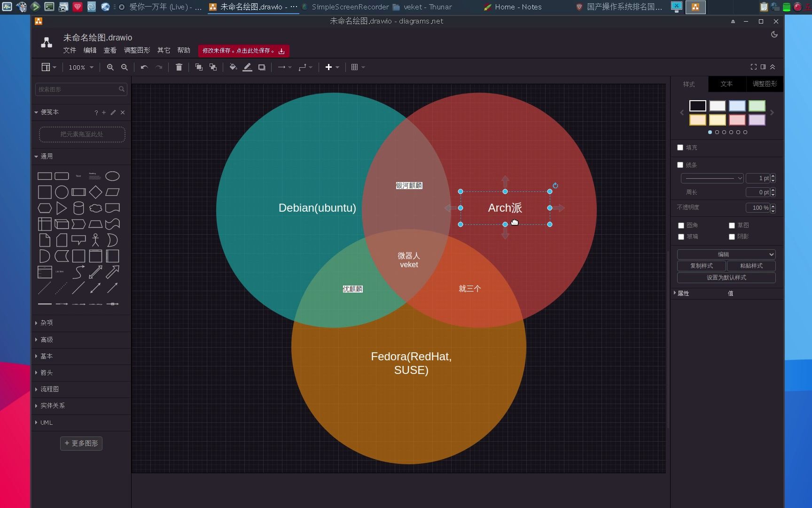Image resolution: width=812 pixels, height=508 pixels.
Task: Expand the 杂项 shapes section
Action: pos(81,323)
